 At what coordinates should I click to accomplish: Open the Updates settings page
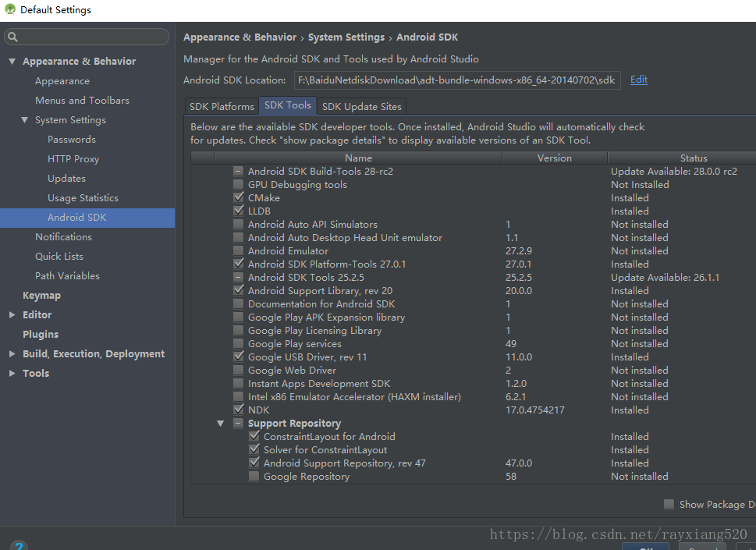[x=66, y=179]
